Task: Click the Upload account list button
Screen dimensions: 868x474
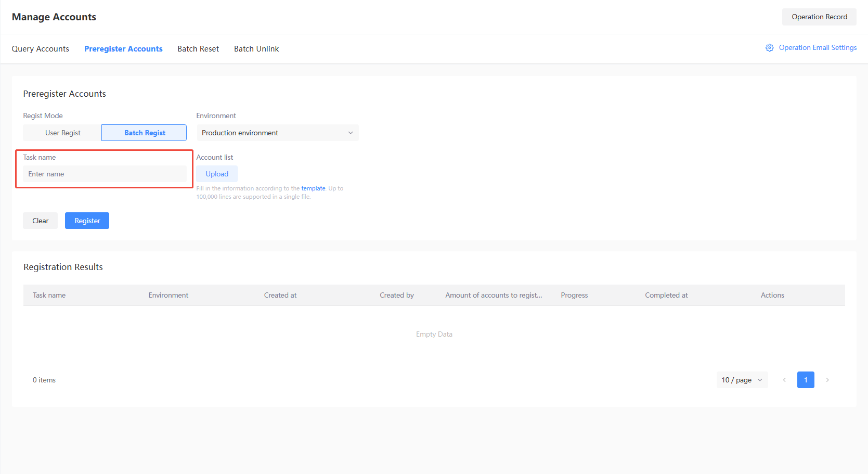Action: tap(217, 174)
